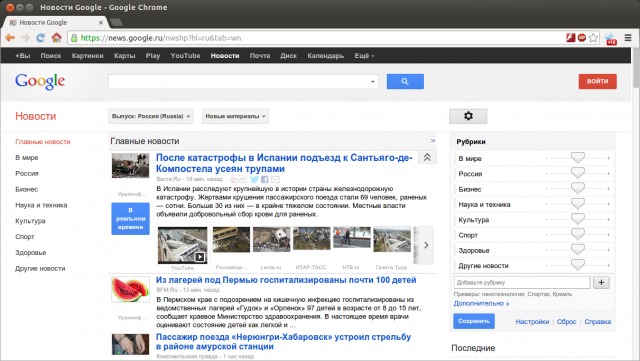640x361 pixels.
Task: Click the Adblock stop-sign icon
Action: [582, 38]
